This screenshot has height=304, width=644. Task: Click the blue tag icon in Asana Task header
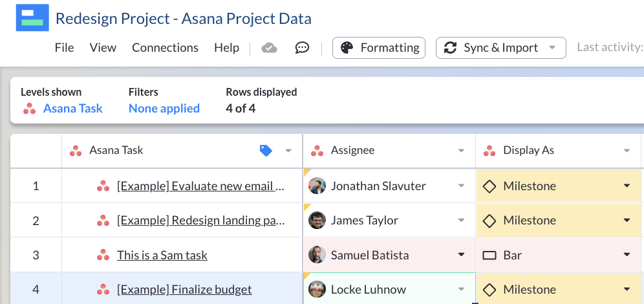coord(266,151)
